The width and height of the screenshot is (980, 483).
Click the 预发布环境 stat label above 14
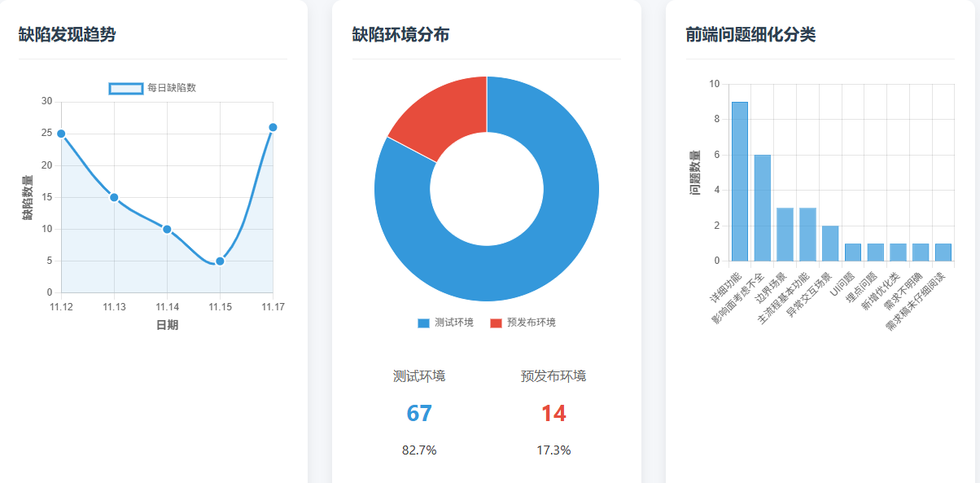pyautogui.click(x=553, y=376)
